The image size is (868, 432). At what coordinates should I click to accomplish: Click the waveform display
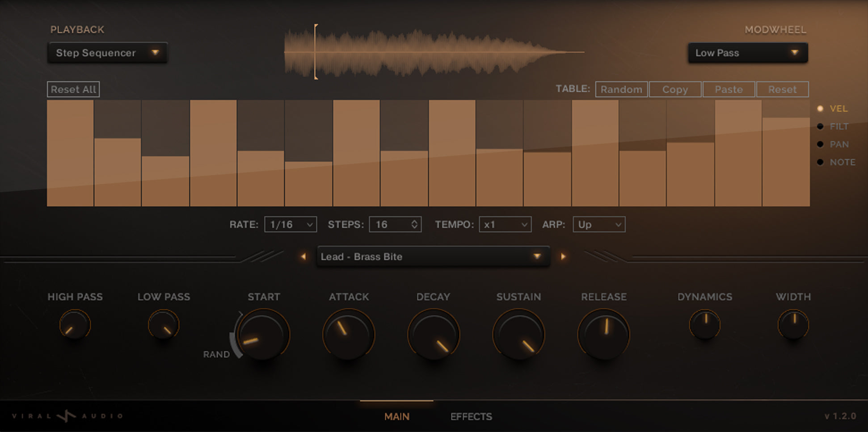(x=434, y=52)
